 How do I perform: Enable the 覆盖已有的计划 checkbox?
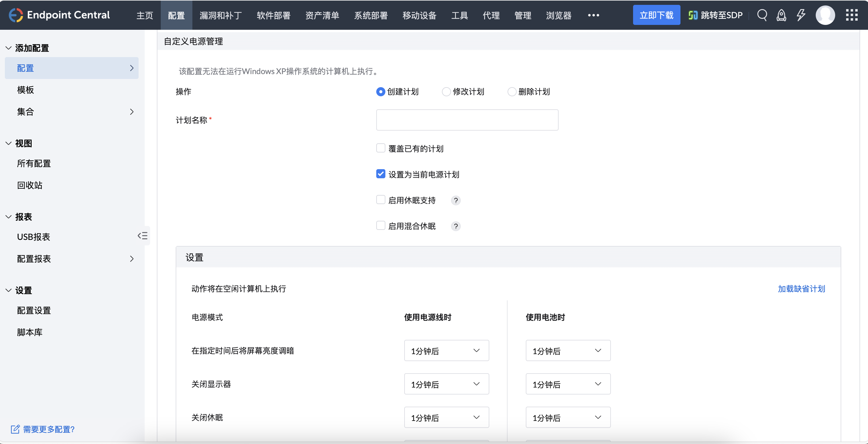click(x=381, y=148)
